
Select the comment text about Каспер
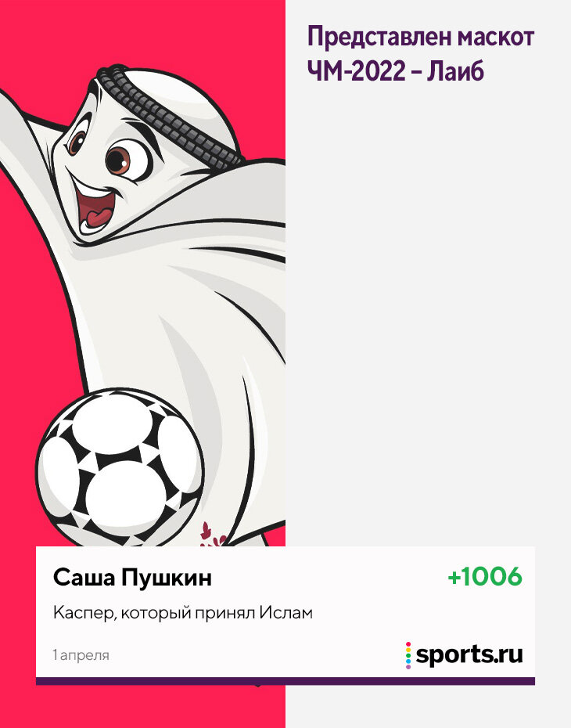click(183, 613)
